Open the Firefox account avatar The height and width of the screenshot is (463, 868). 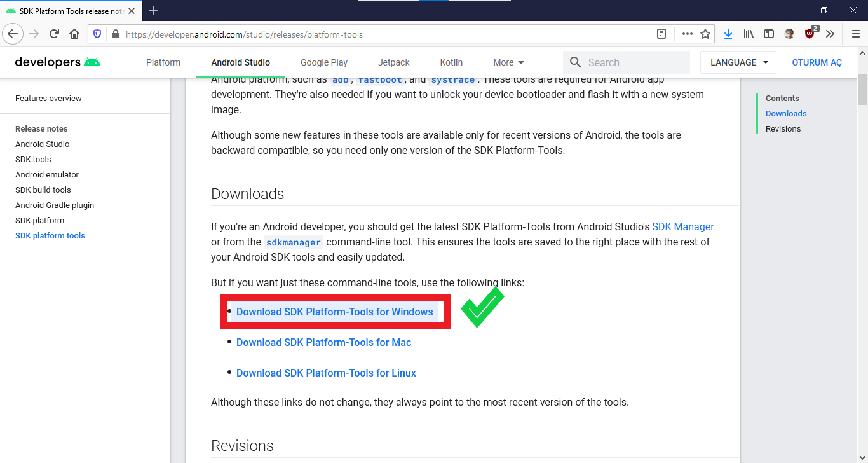pyautogui.click(x=789, y=34)
